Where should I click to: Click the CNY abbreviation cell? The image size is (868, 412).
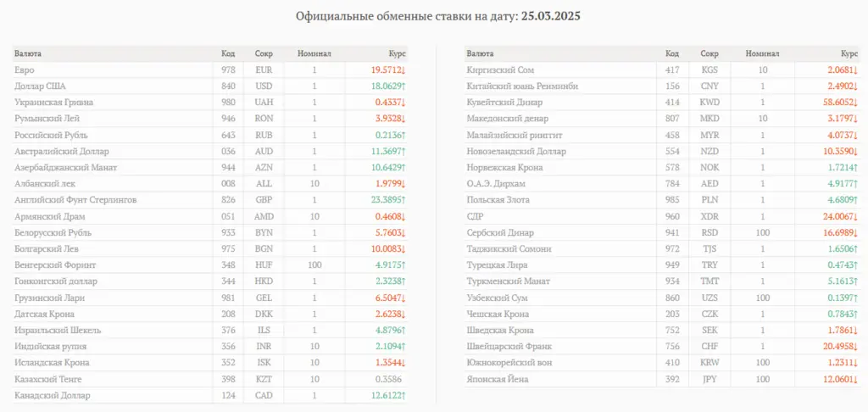[709, 86]
